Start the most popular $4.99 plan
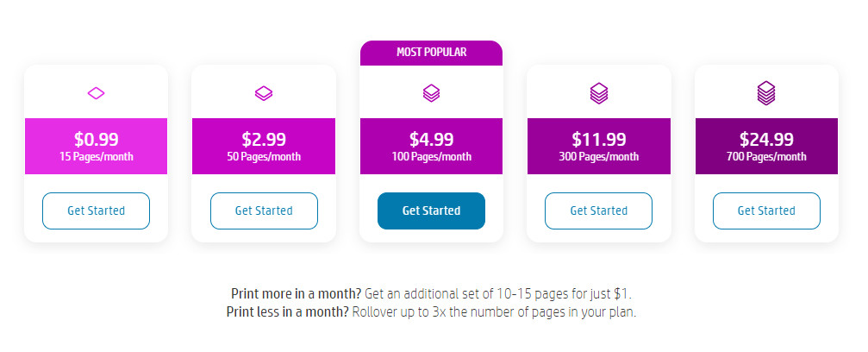This screenshot has height=352, width=868. click(431, 211)
